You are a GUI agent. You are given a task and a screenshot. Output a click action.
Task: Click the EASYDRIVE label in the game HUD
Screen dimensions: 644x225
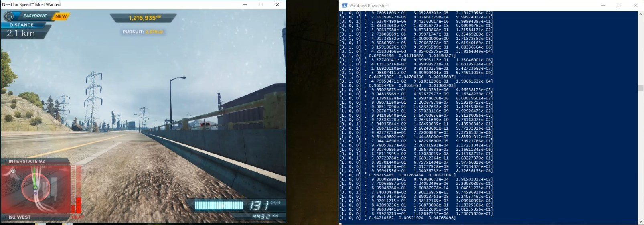[x=35, y=16]
